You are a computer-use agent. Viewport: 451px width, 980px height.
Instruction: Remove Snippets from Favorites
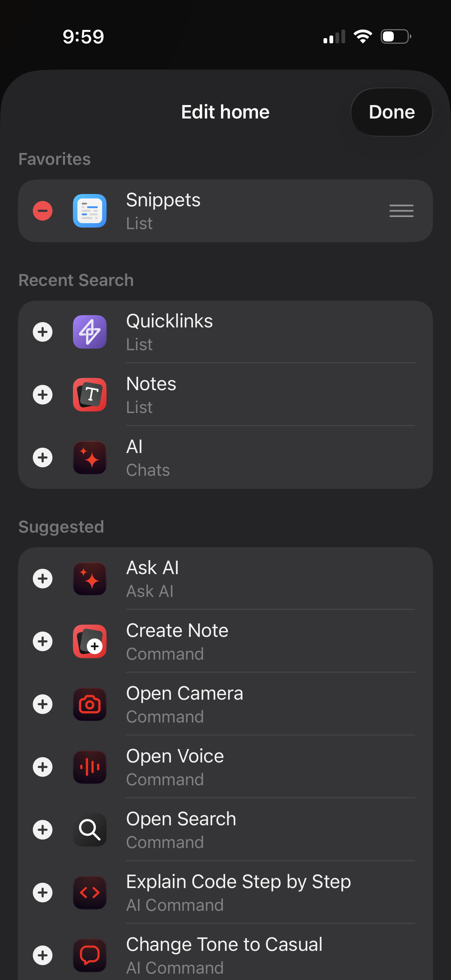[x=43, y=211]
